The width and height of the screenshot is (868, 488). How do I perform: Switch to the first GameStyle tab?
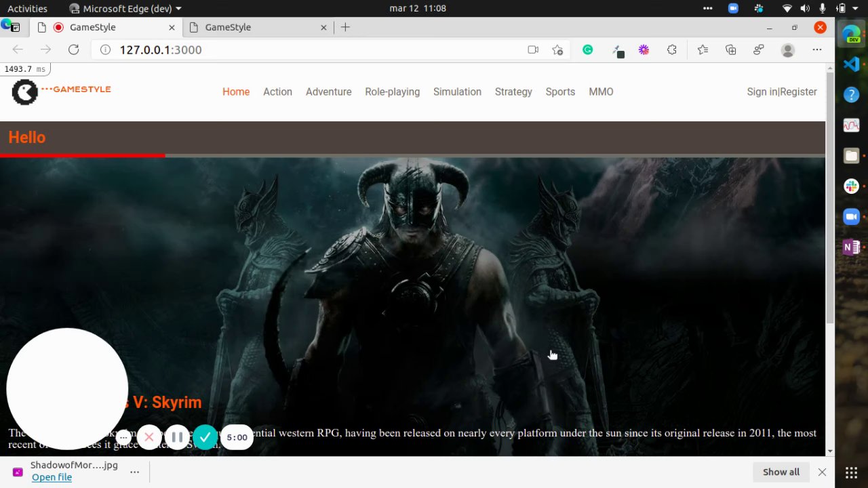[107, 27]
